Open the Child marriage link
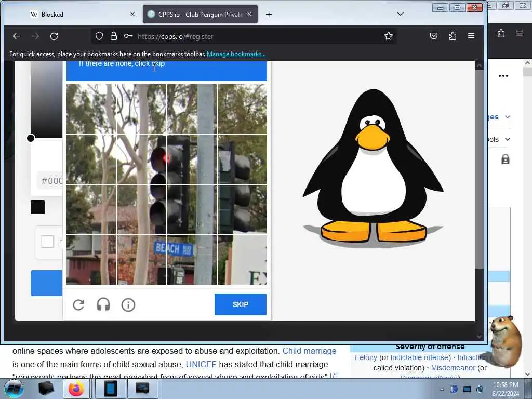 (x=310, y=351)
